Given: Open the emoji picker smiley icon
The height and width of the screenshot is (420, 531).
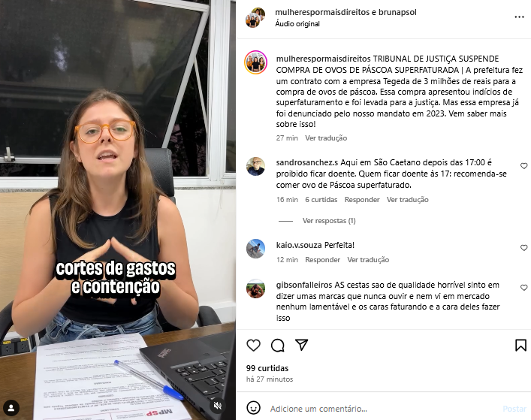Looking at the screenshot, I should pyautogui.click(x=253, y=408).
